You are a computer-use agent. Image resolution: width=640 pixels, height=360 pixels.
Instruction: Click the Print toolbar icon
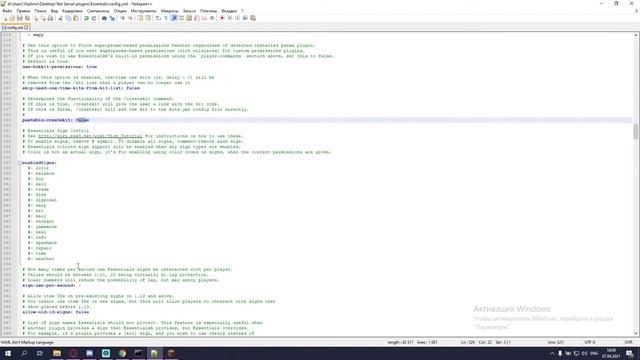(51, 18)
